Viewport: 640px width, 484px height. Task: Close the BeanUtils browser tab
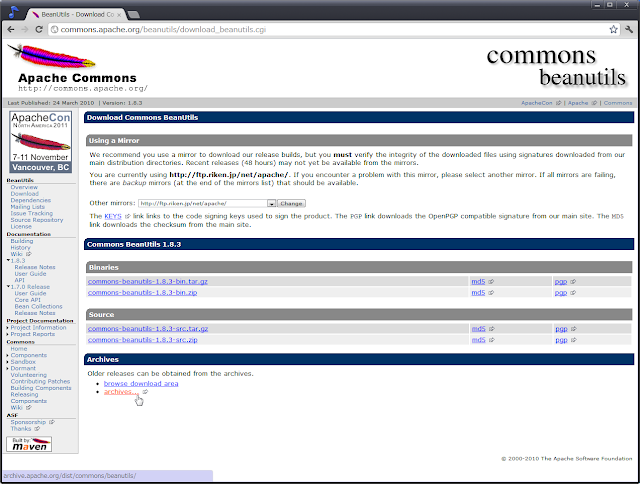point(119,15)
